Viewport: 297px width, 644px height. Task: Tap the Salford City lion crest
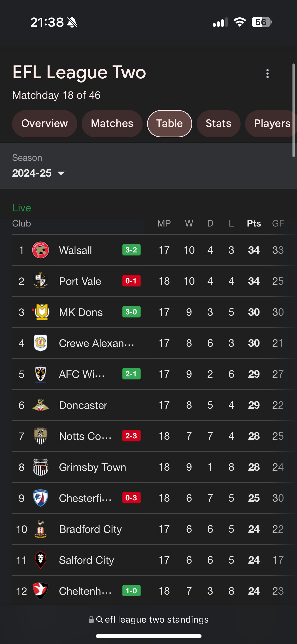(x=41, y=560)
